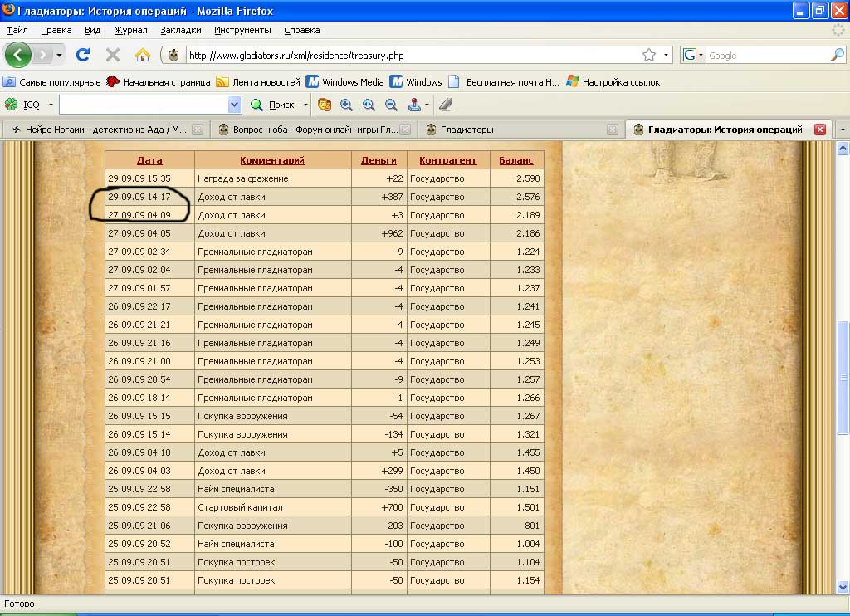The width and height of the screenshot is (850, 616).
Task: Bookmark this page with the star
Action: pos(648,56)
